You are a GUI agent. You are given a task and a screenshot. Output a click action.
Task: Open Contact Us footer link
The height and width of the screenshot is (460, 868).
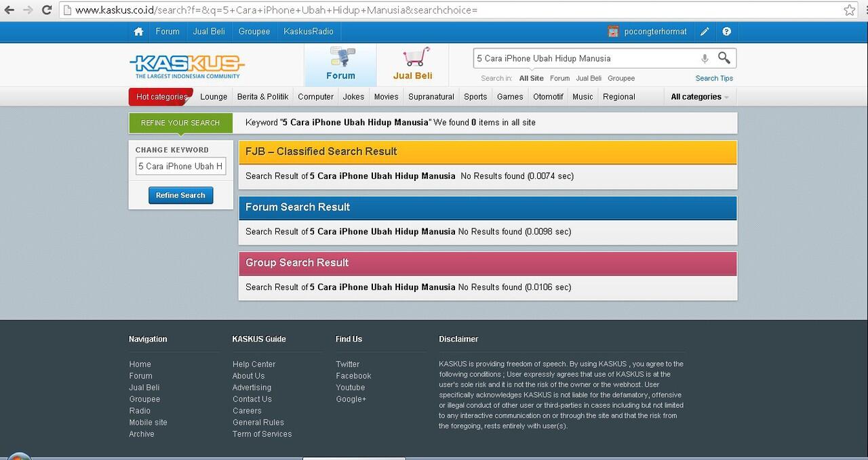click(252, 399)
